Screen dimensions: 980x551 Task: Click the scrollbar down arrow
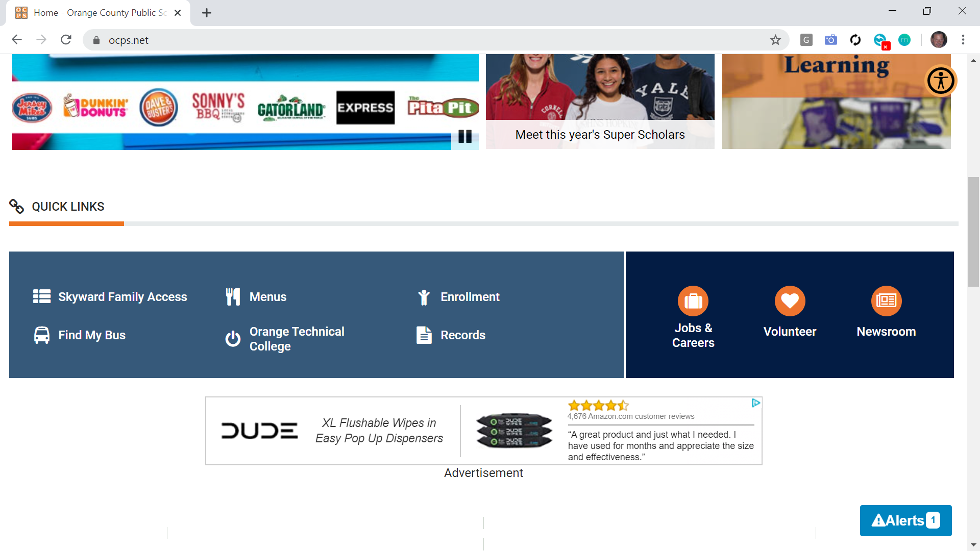[973, 545]
